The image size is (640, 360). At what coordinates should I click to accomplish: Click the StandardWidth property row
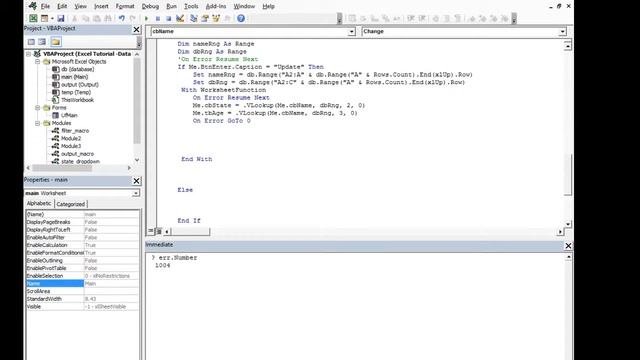click(x=82, y=299)
